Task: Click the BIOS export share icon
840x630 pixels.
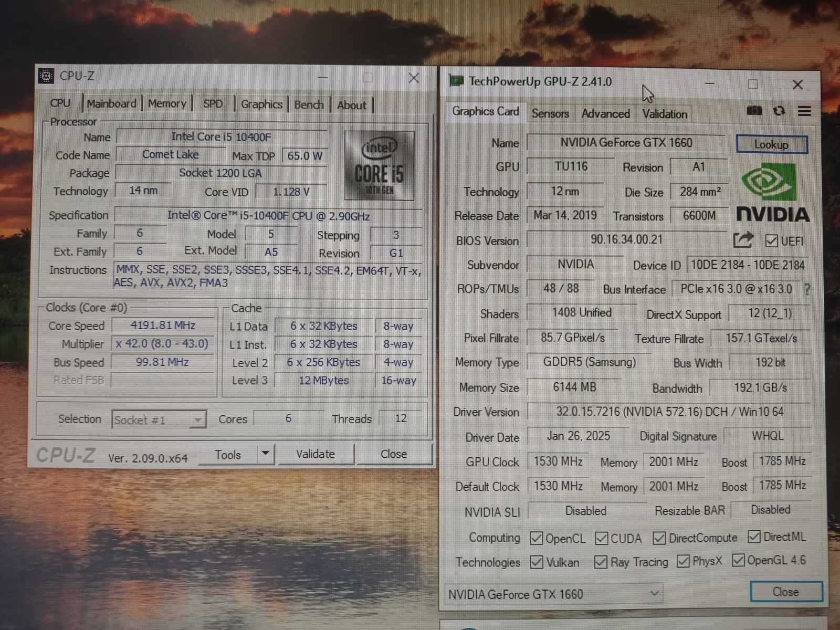Action: [743, 240]
